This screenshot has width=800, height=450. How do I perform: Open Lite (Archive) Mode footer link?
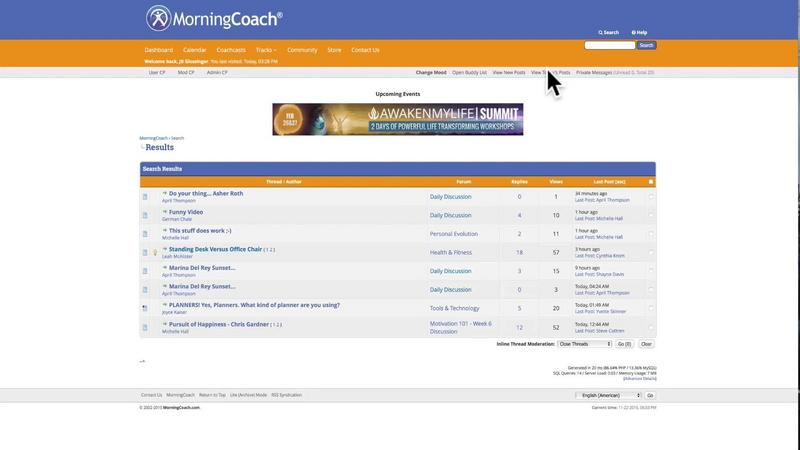point(248,395)
